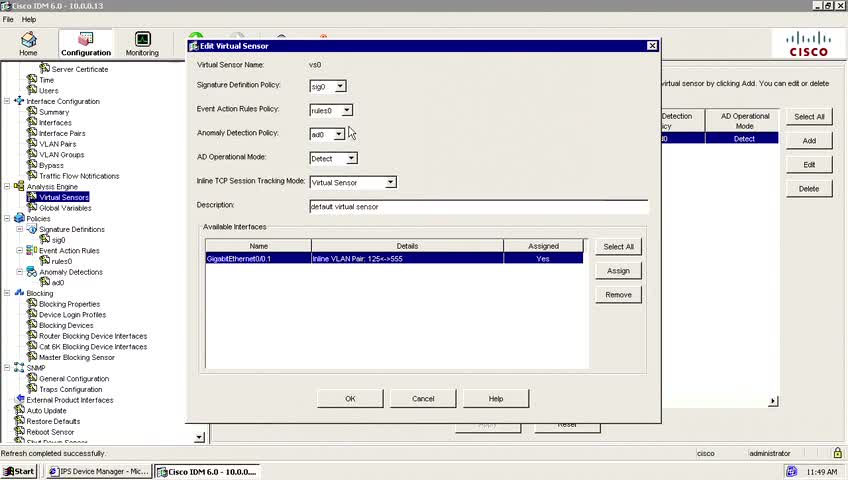Screen dimensions: 848x480
Task: Click the Assigned column header
Action: [x=544, y=246]
